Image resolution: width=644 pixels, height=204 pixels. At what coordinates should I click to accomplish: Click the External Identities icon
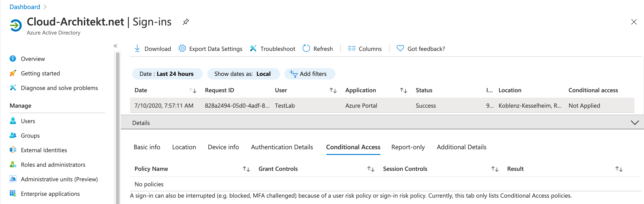tap(13, 150)
